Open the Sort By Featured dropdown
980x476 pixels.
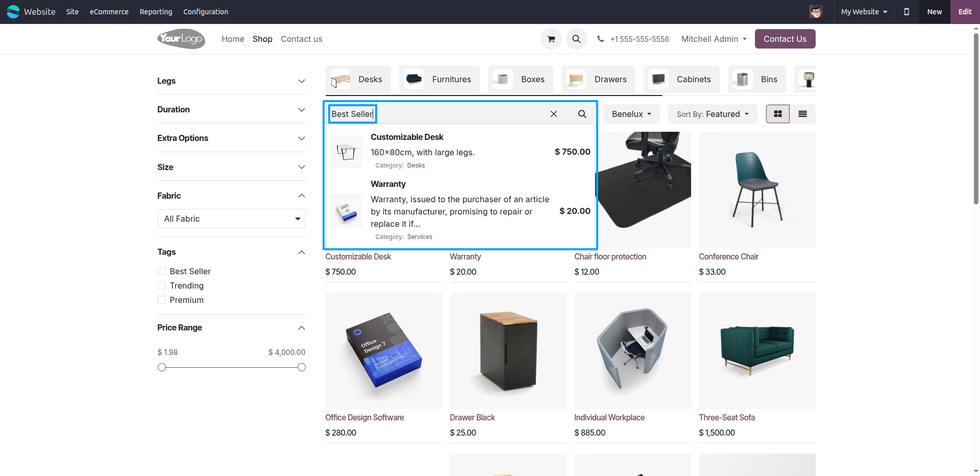coord(713,114)
